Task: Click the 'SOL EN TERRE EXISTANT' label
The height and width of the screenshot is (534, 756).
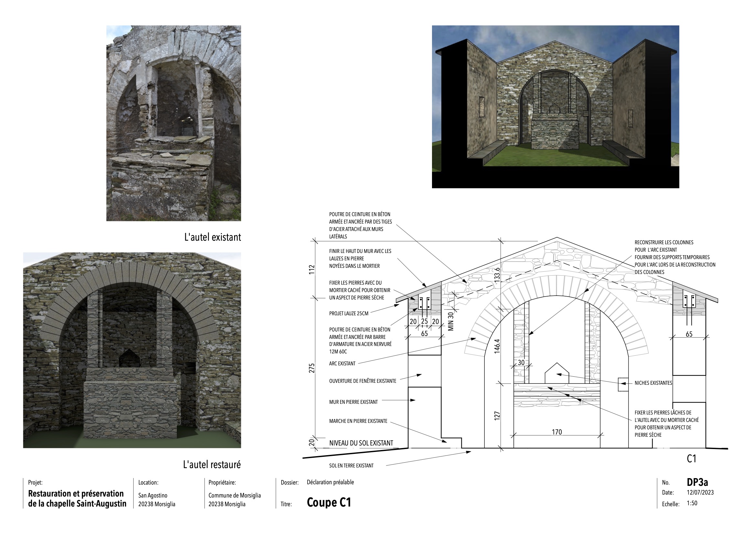Action: (x=351, y=466)
